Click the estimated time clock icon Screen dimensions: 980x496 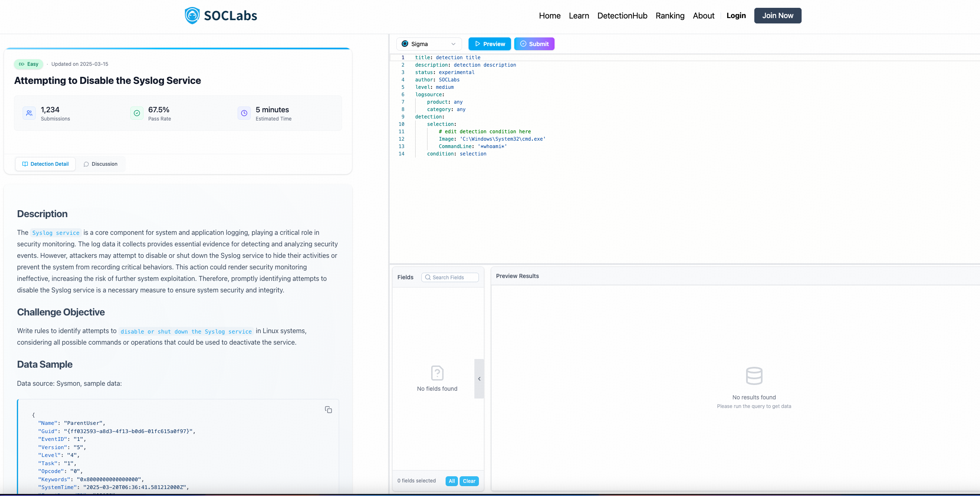pos(244,113)
